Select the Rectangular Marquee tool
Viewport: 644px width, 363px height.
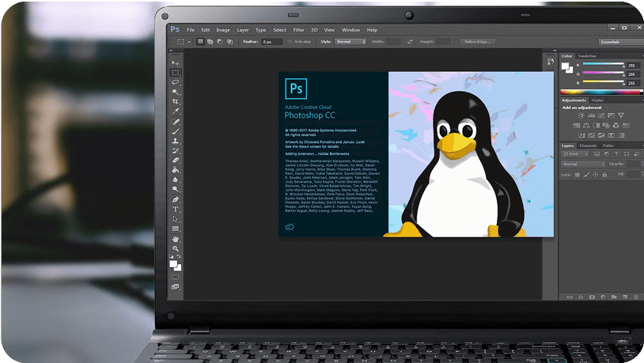[x=176, y=73]
